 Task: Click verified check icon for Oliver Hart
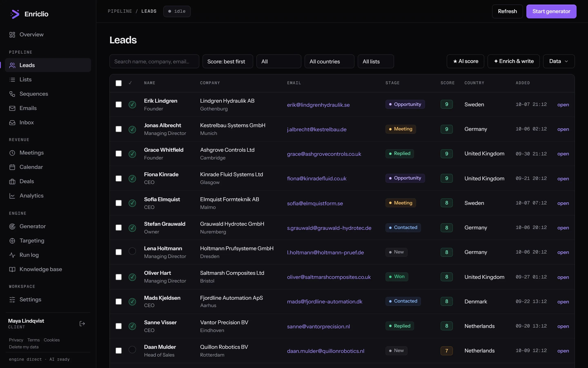132,277
